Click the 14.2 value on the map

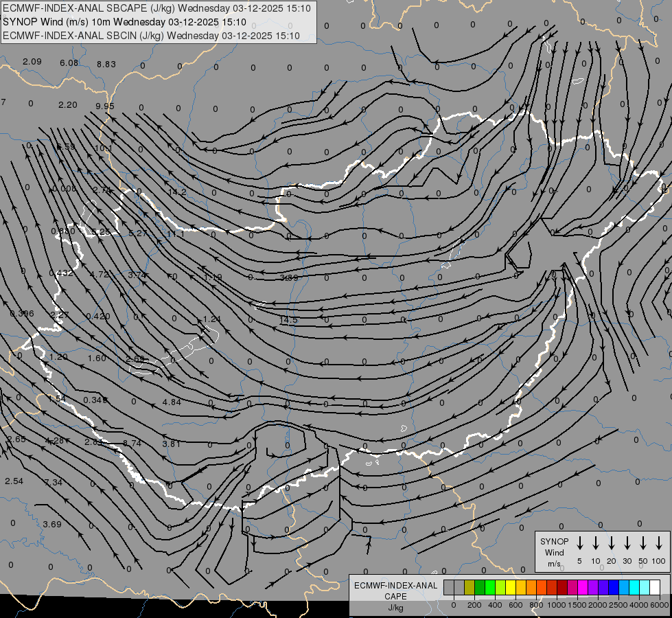[177, 192]
